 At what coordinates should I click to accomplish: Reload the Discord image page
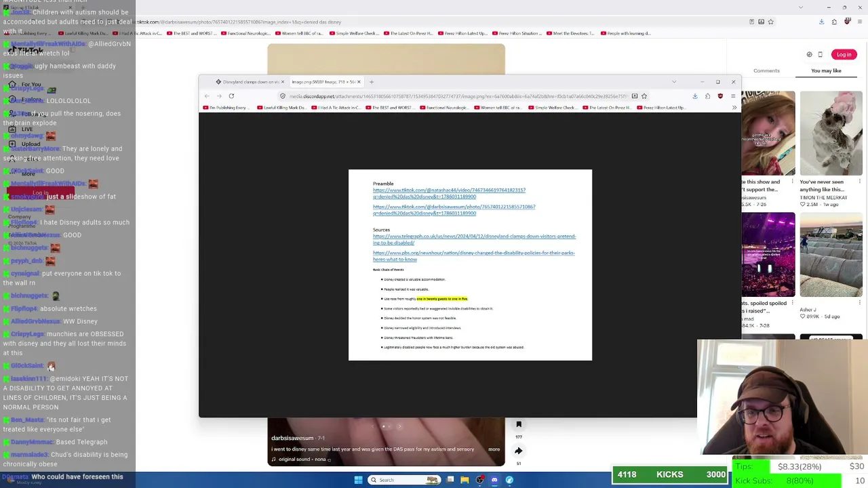[231, 96]
